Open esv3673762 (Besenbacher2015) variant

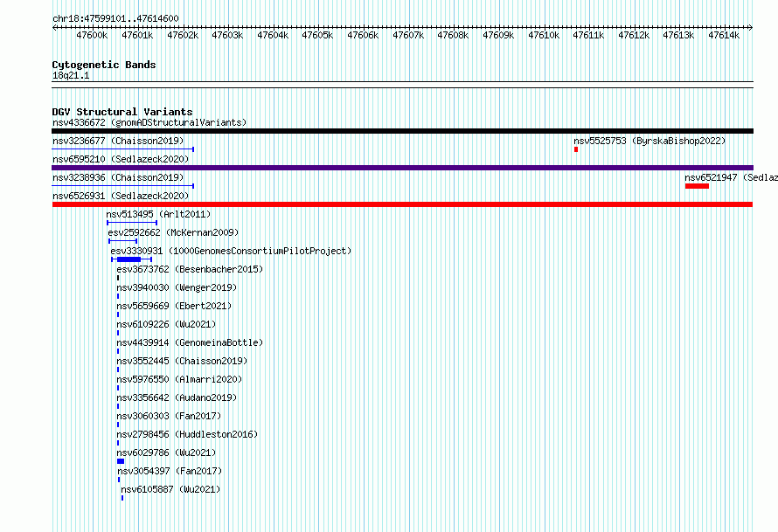point(190,269)
